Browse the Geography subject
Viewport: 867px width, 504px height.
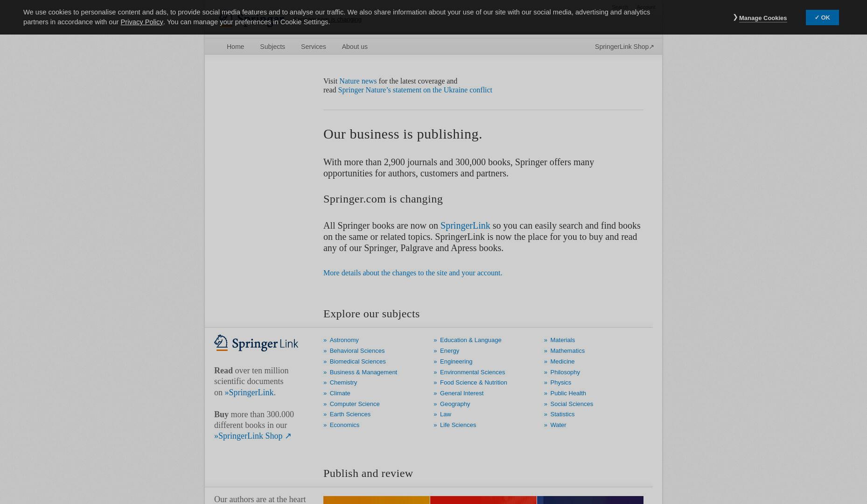click(454, 404)
